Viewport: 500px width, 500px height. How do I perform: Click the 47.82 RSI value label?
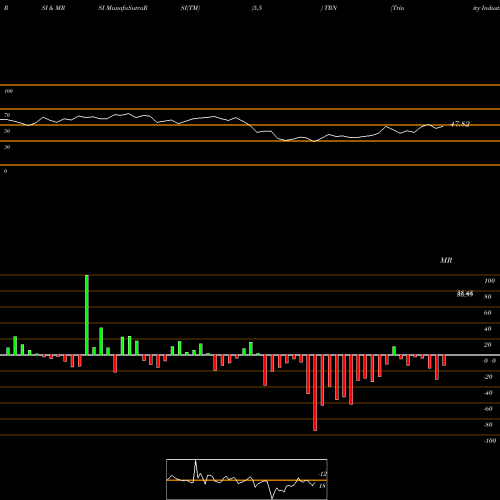click(460, 124)
